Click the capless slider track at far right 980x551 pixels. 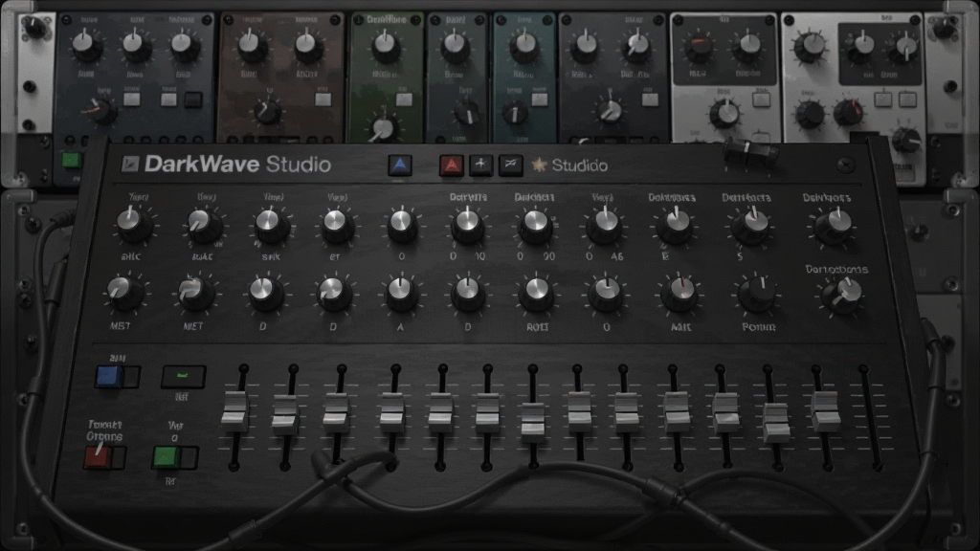pyautogui.click(x=871, y=417)
